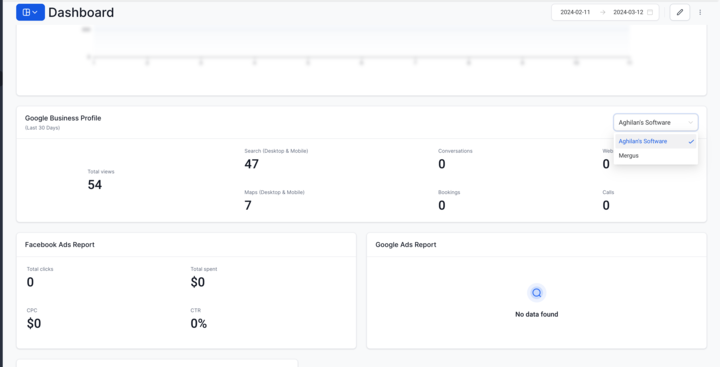Click the Dashboard page title

[x=81, y=12]
